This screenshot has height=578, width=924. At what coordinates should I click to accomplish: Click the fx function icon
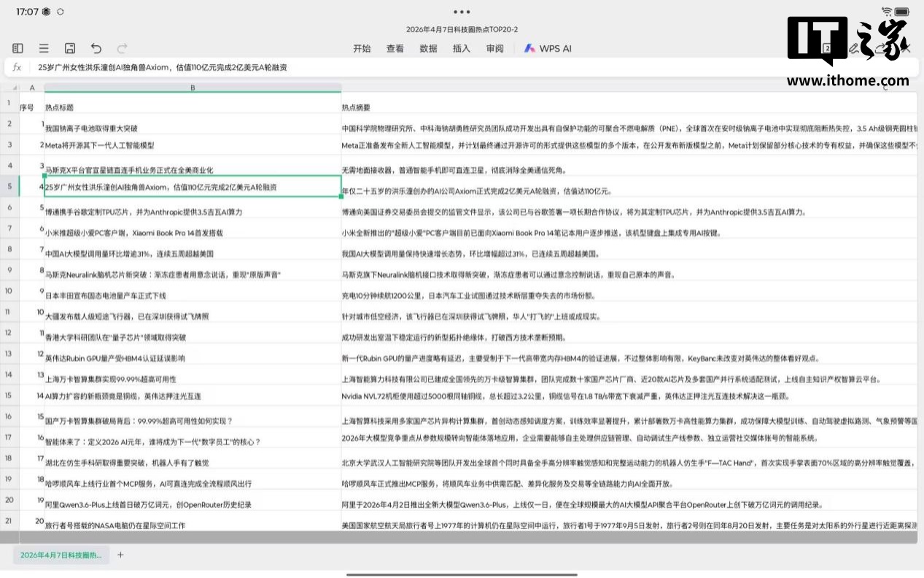coord(18,67)
